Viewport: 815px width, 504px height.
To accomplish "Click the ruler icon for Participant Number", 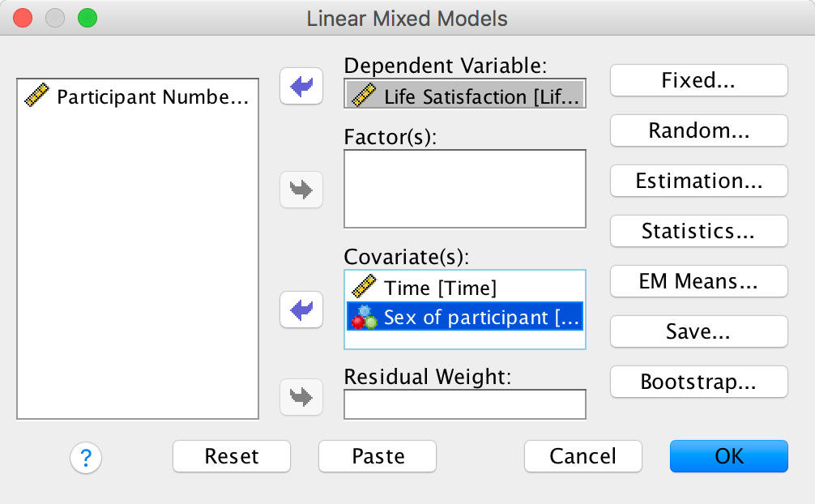I will click(37, 97).
